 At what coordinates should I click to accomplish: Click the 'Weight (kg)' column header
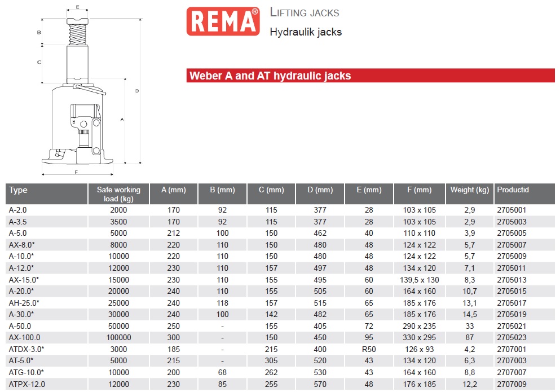coord(469,190)
